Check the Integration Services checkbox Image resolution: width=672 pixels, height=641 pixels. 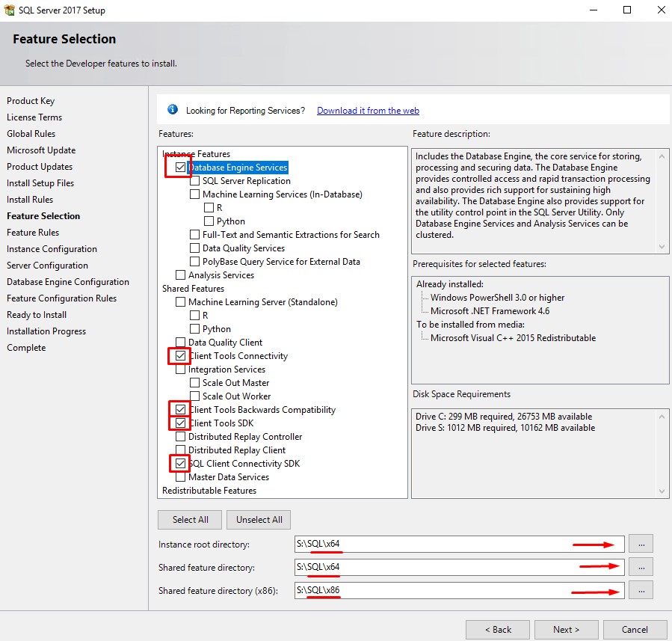pyautogui.click(x=180, y=369)
